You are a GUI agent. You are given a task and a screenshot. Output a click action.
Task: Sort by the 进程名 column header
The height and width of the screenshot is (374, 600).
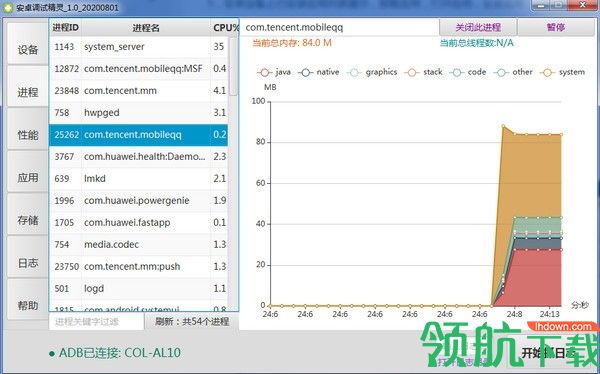click(146, 28)
